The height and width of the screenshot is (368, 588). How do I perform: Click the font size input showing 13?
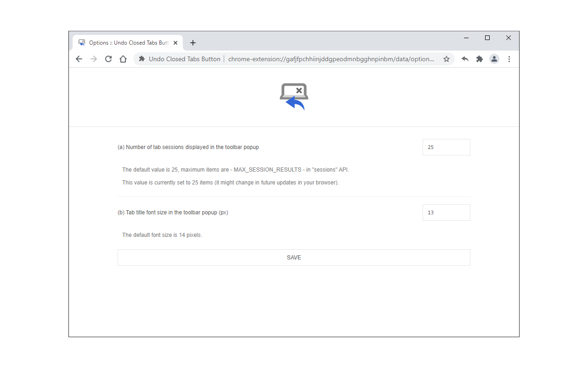(446, 212)
